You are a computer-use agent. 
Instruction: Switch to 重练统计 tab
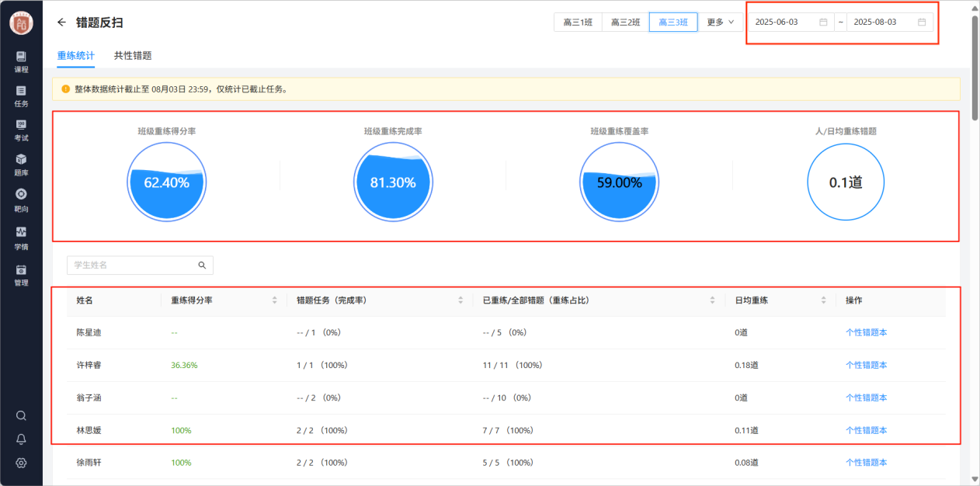click(76, 55)
